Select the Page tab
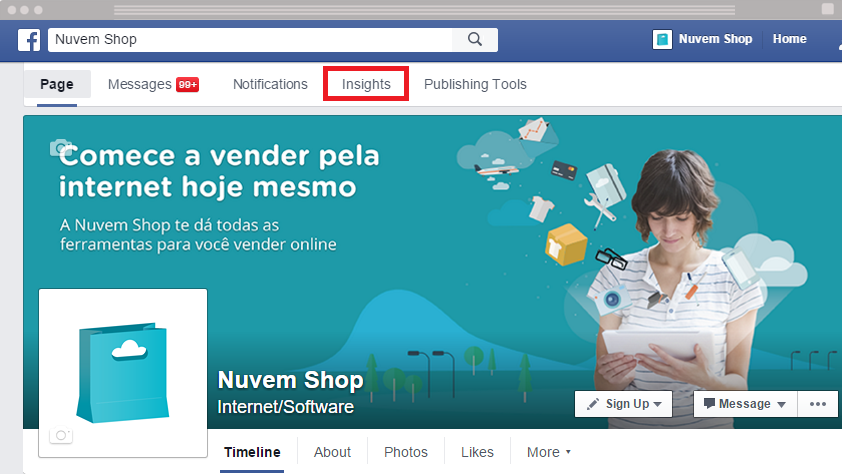 (57, 85)
